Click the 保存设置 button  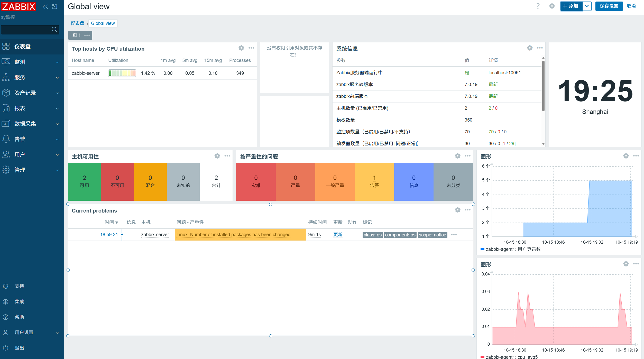pos(609,6)
